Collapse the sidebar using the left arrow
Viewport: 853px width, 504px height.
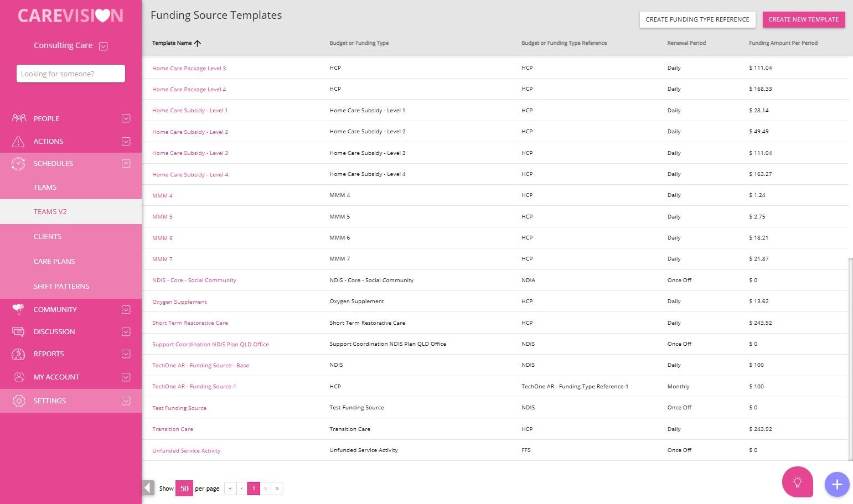pos(148,488)
